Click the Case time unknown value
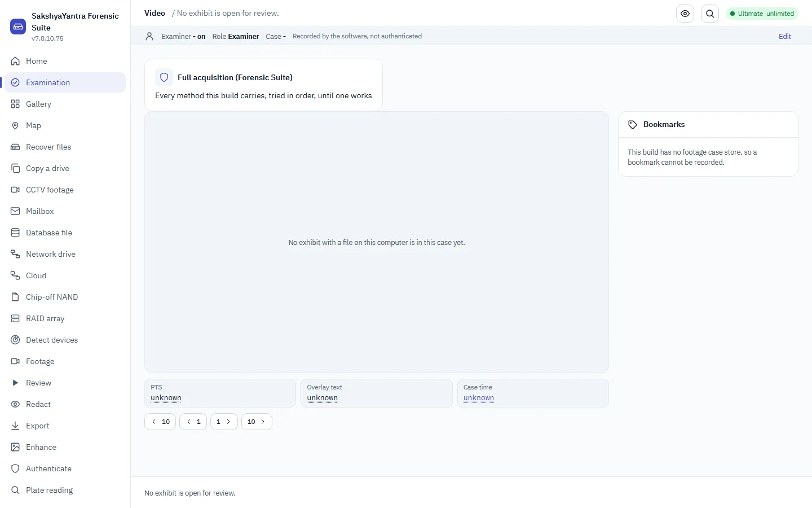812x508 pixels. pos(479,398)
